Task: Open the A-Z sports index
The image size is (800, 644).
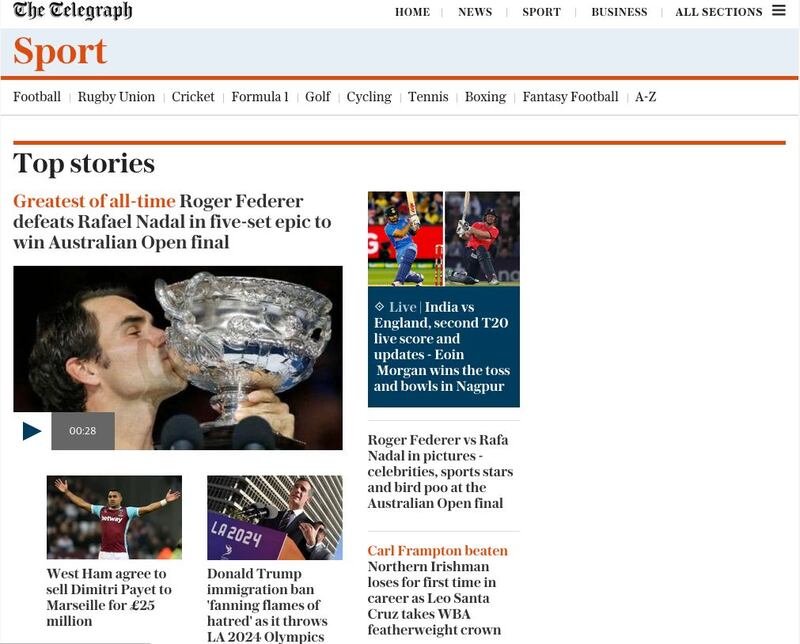Action: 645,96
